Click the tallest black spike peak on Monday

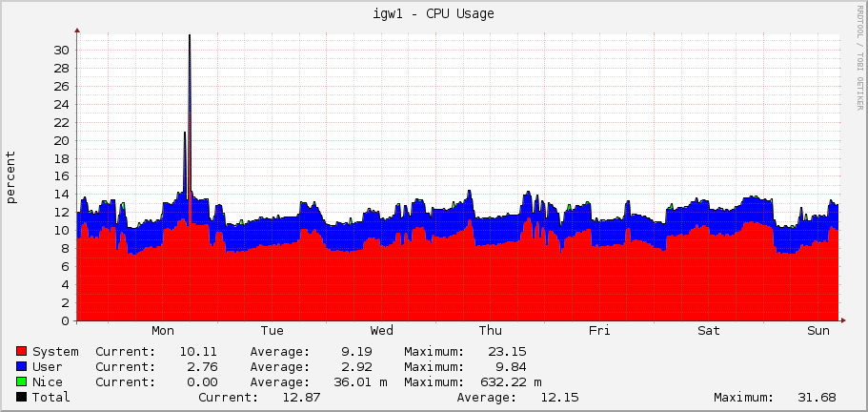190,36
